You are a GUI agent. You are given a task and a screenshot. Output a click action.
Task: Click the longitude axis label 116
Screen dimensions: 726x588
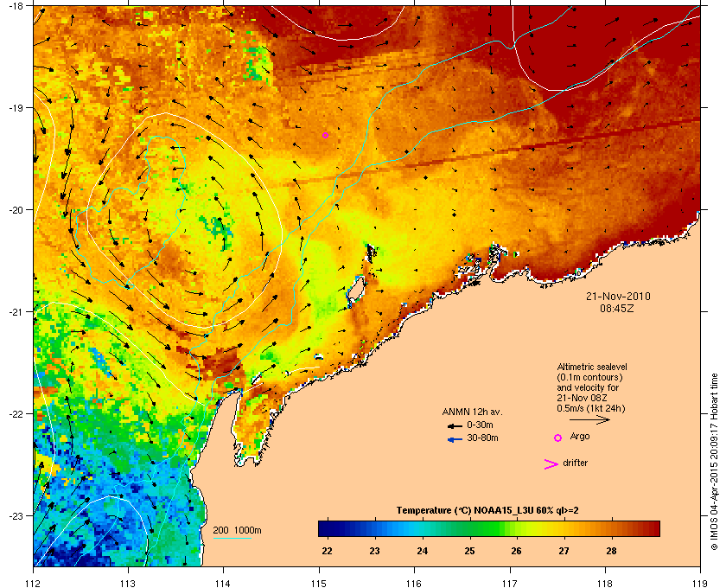pyautogui.click(x=414, y=584)
